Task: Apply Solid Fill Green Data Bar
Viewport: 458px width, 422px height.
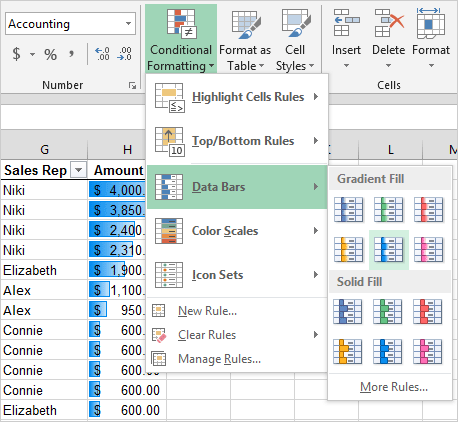Action: 388,312
